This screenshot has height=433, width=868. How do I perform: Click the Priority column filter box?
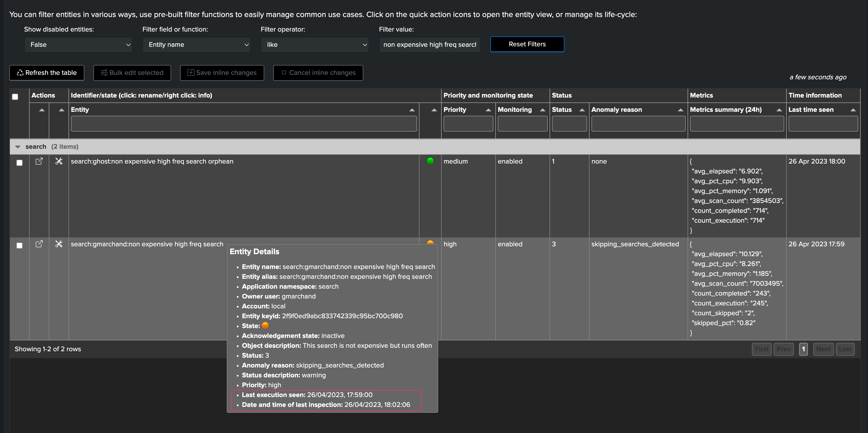pyautogui.click(x=468, y=124)
